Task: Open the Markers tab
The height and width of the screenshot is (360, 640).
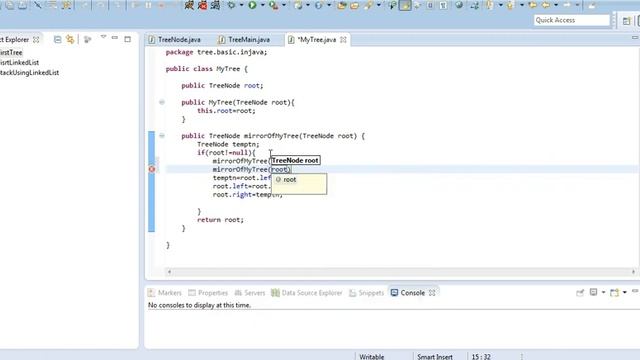Action: [165, 293]
